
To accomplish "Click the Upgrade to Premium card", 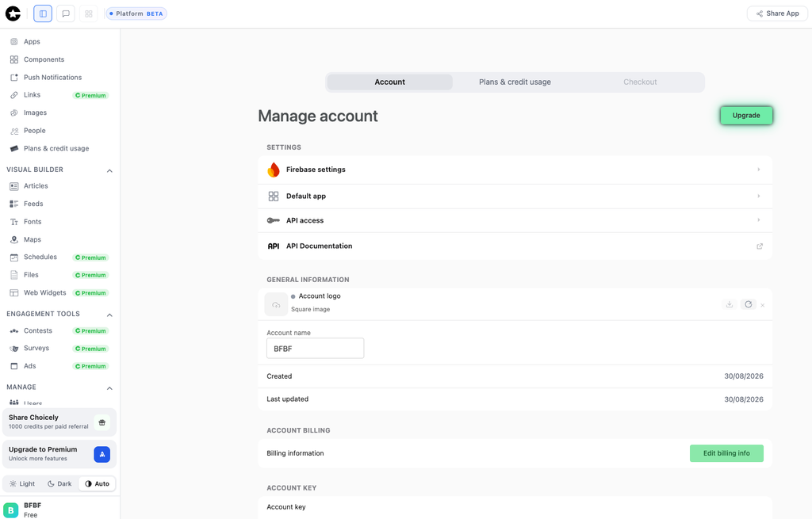I will [x=59, y=454].
